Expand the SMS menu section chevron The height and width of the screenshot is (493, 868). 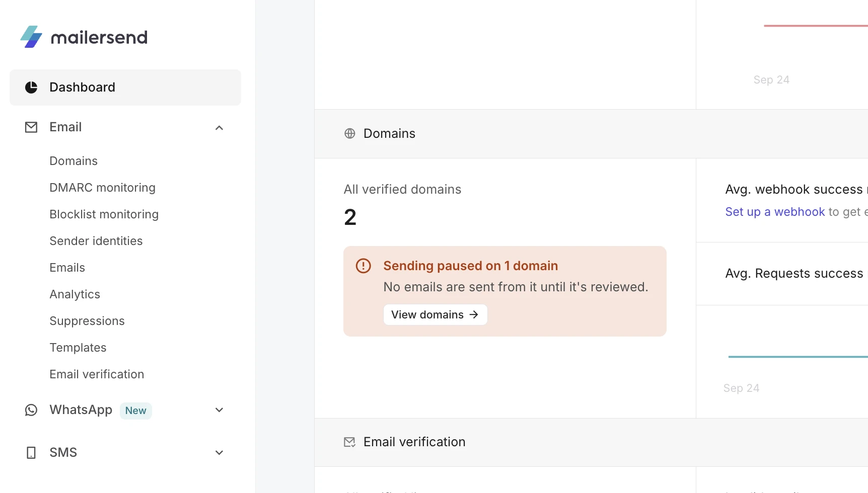click(x=219, y=453)
